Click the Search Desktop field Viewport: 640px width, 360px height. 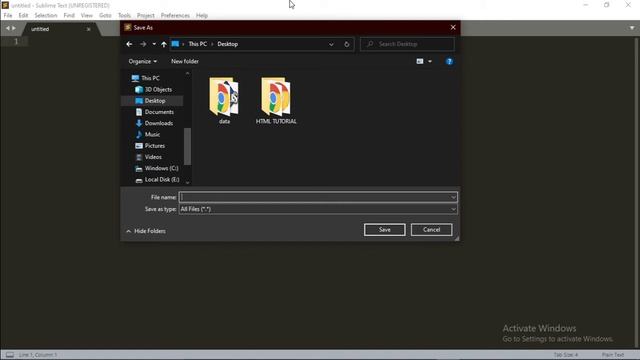point(407,44)
